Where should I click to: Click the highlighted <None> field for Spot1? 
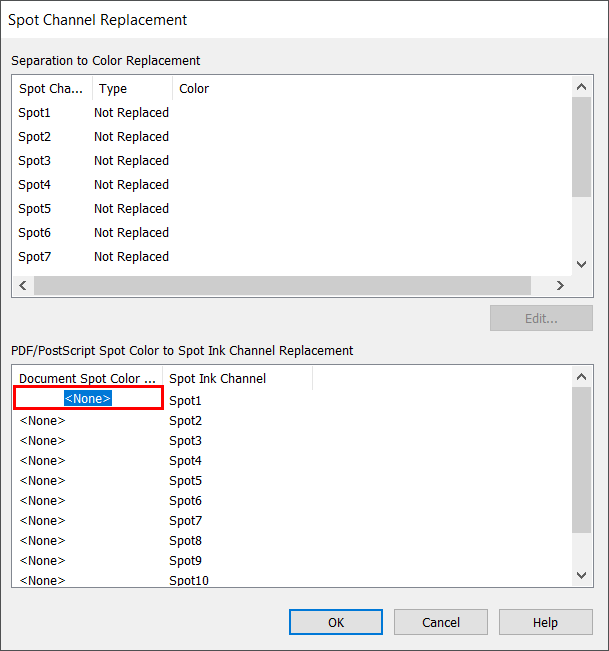click(x=88, y=398)
